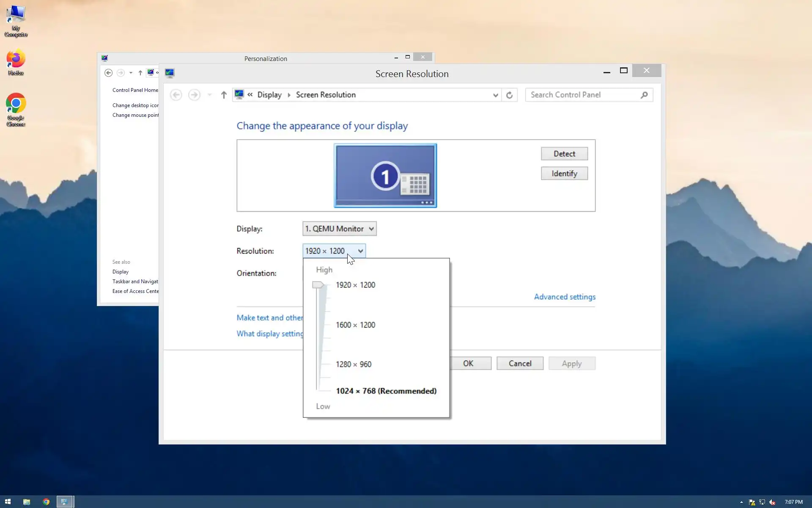Screen dimensions: 812x508
Task: Select the monitor 1 display thumbnail
Action: click(385, 175)
